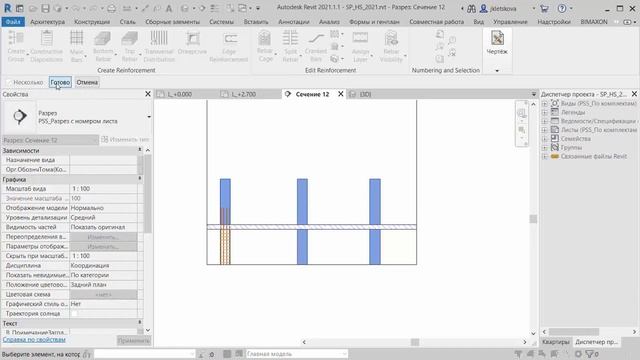Click the Отверстия tool icon
The height and width of the screenshot is (360, 640).
(x=192, y=38)
